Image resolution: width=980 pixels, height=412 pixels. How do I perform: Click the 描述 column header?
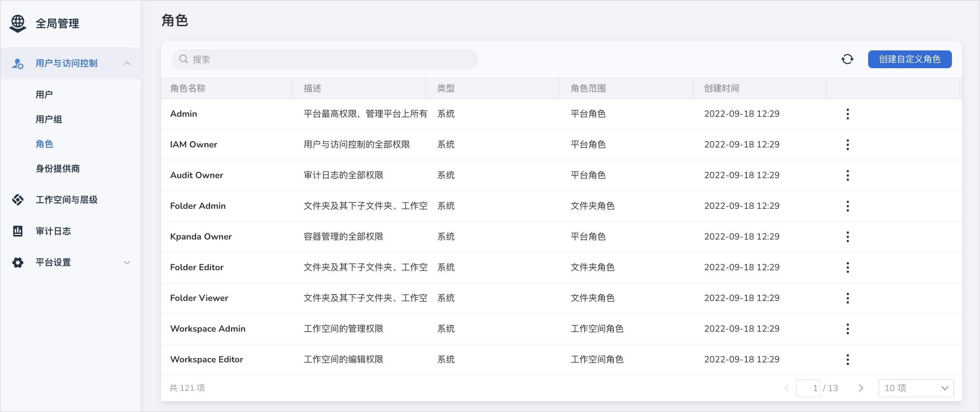(313, 89)
